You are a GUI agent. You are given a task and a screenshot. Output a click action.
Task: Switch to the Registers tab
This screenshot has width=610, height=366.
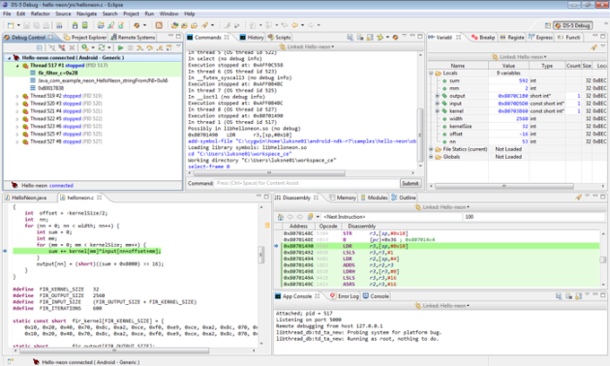512,37
